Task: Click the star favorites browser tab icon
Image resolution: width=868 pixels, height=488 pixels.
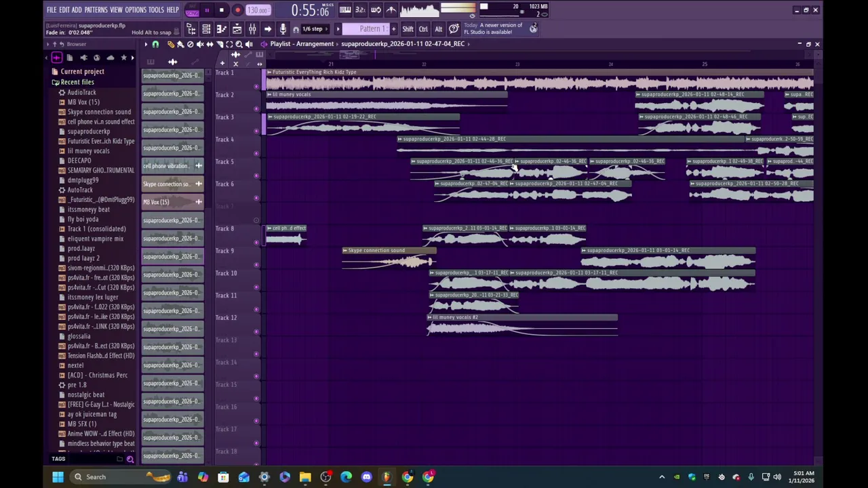Action: 123,58
